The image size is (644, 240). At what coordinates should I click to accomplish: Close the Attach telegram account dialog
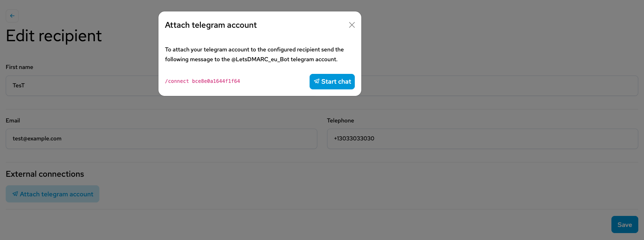(352, 25)
